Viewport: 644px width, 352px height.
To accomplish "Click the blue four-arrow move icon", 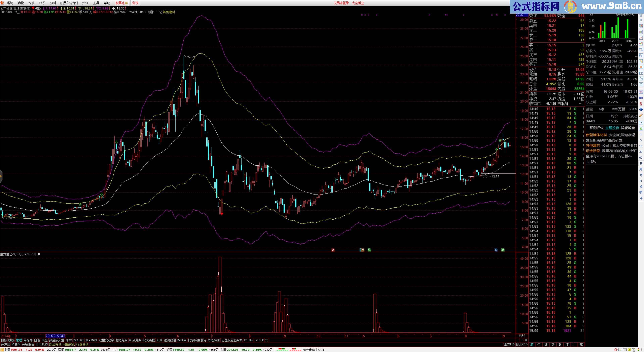I will pyautogui.click(x=641, y=109).
